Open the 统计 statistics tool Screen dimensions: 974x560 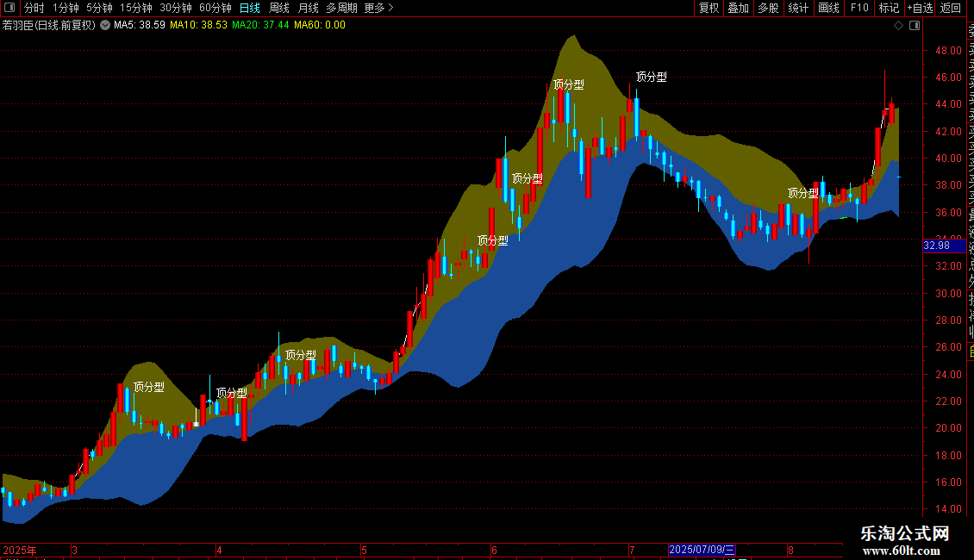[798, 8]
